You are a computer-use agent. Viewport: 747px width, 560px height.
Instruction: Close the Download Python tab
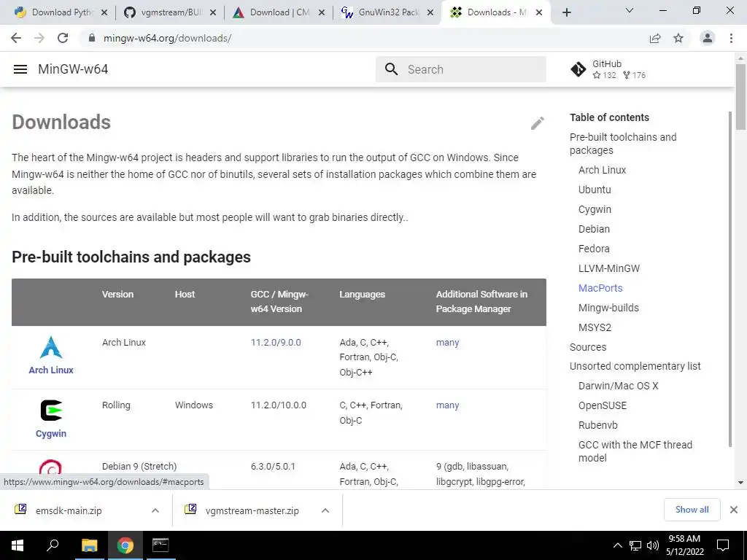[104, 12]
